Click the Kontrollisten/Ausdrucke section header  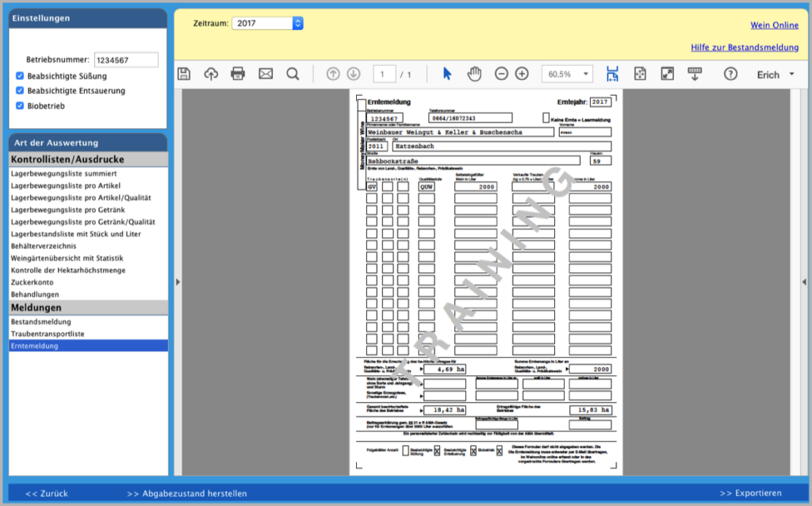tap(88, 159)
